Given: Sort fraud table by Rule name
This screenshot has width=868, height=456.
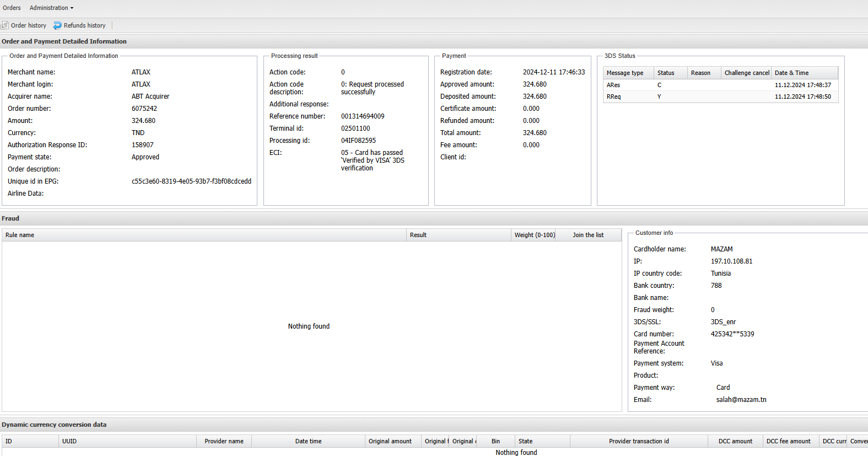Looking at the screenshot, I should tap(20, 235).
